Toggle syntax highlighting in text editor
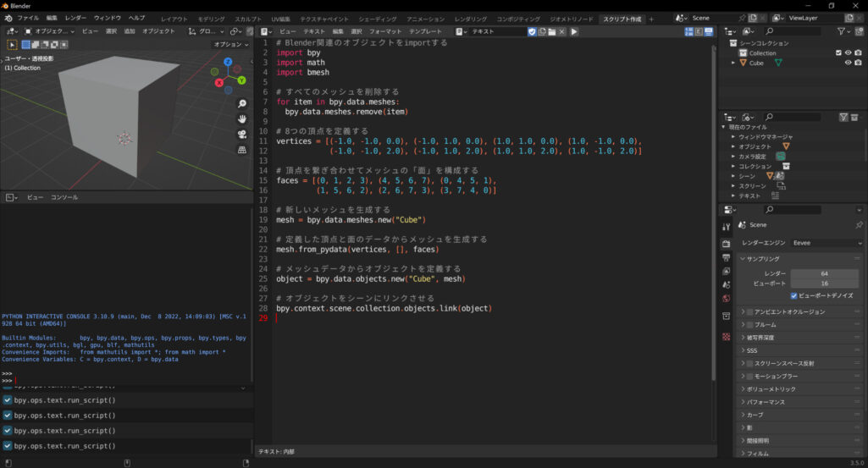This screenshot has width=868, height=468. tap(709, 31)
